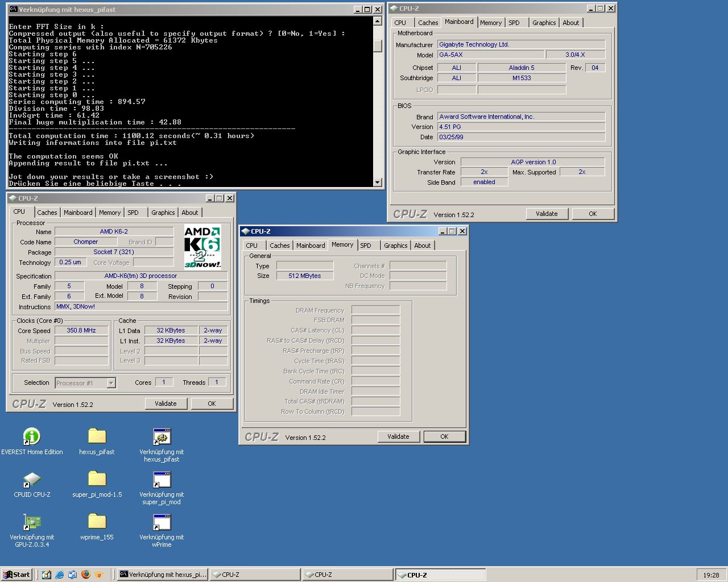
Task: Open Graphics tab in Mainboard window
Action: (544, 23)
